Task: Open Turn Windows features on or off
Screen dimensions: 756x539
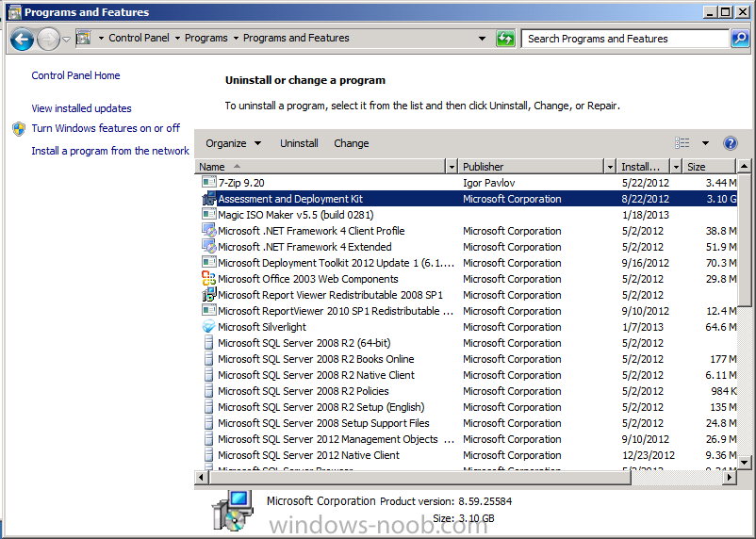Action: tap(106, 128)
